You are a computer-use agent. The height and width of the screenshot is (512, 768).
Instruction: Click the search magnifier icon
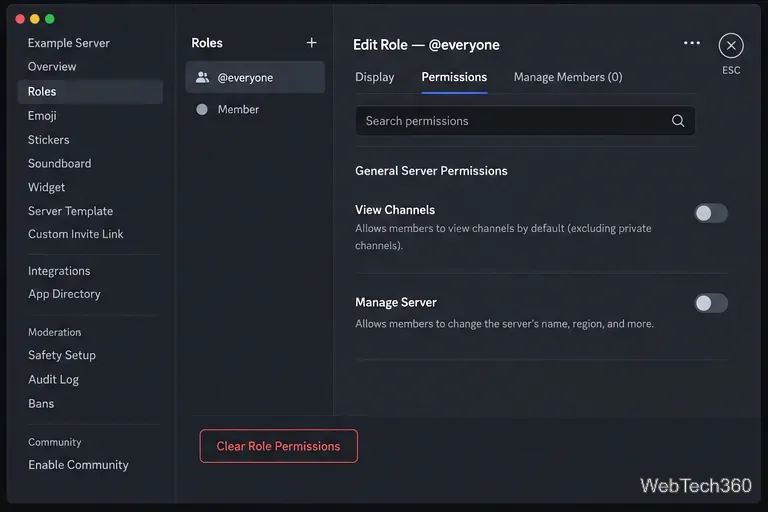pos(678,121)
